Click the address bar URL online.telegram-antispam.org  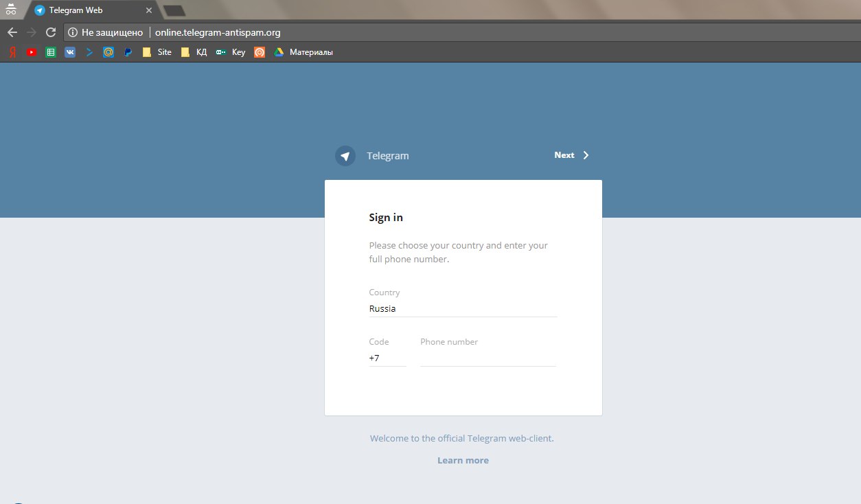tap(218, 32)
